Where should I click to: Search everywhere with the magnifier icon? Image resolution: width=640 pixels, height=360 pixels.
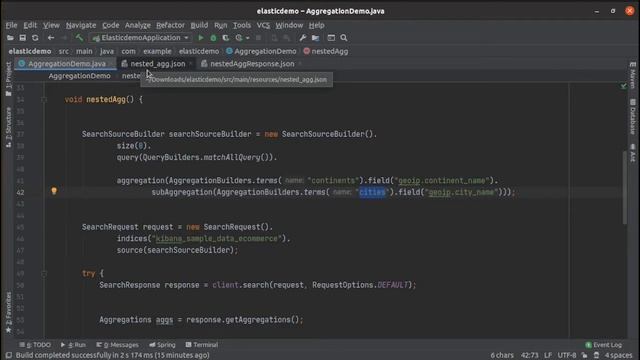(x=344, y=38)
